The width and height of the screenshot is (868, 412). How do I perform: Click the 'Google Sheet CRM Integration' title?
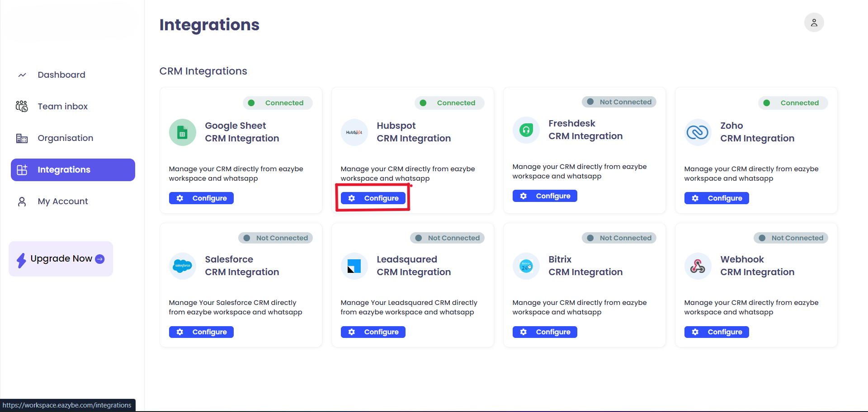point(242,132)
